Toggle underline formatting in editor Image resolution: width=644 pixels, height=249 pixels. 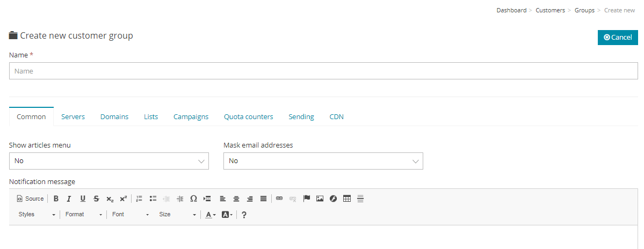click(x=83, y=199)
